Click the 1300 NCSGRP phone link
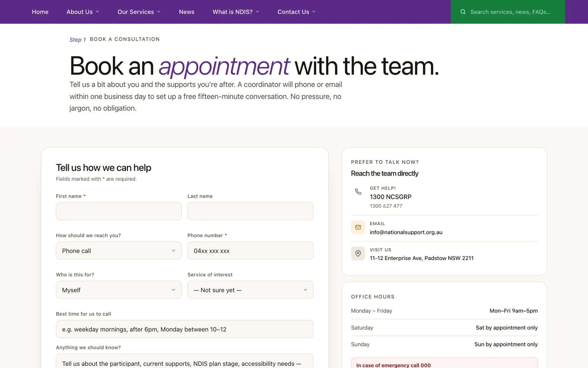 coord(390,197)
